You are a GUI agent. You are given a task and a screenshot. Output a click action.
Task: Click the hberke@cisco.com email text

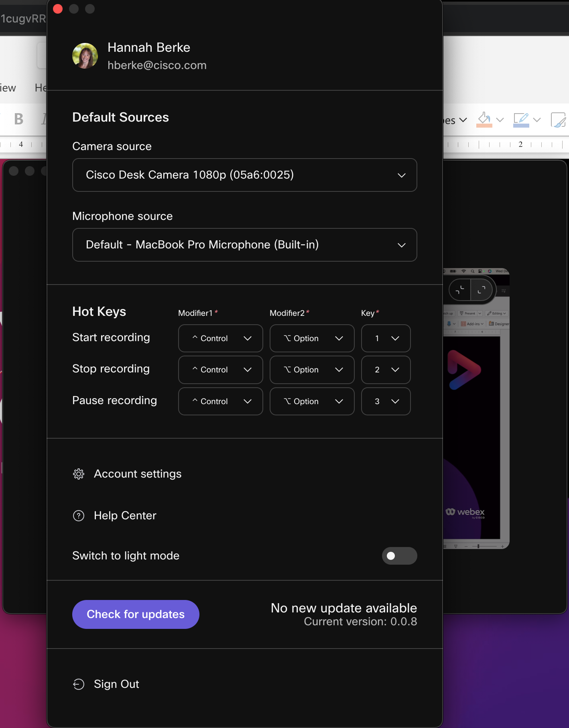(x=157, y=65)
